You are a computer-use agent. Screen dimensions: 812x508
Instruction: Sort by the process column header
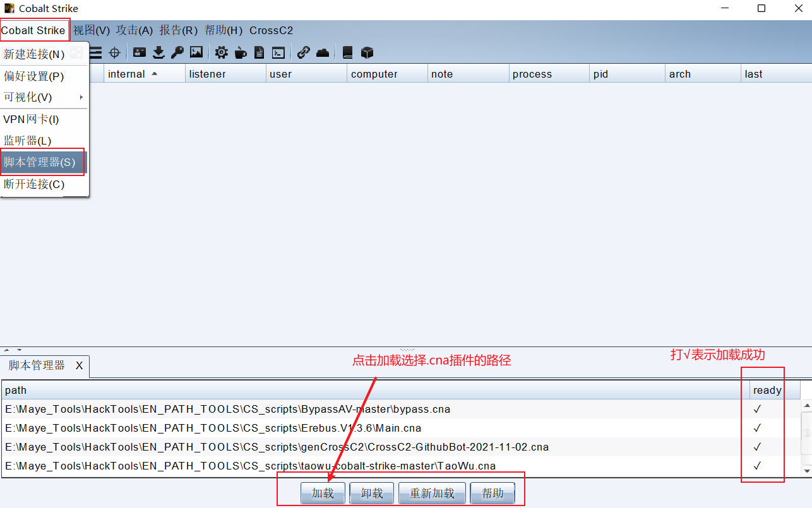point(549,74)
